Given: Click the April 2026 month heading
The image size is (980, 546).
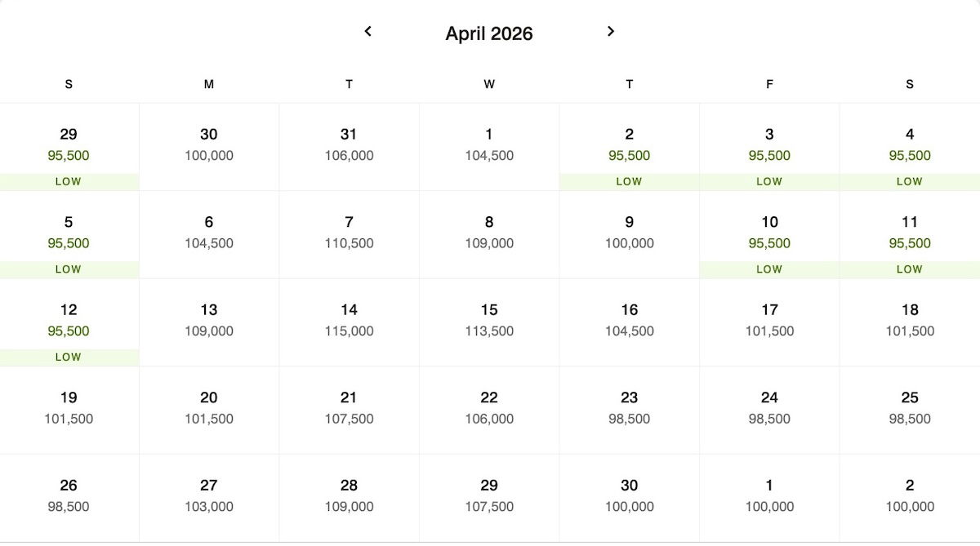Looking at the screenshot, I should coord(489,33).
